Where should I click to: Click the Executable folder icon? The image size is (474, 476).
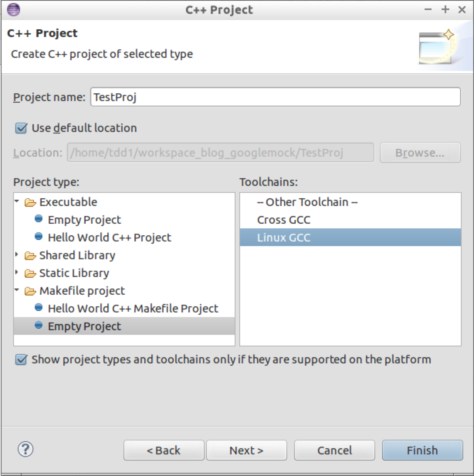tap(30, 203)
